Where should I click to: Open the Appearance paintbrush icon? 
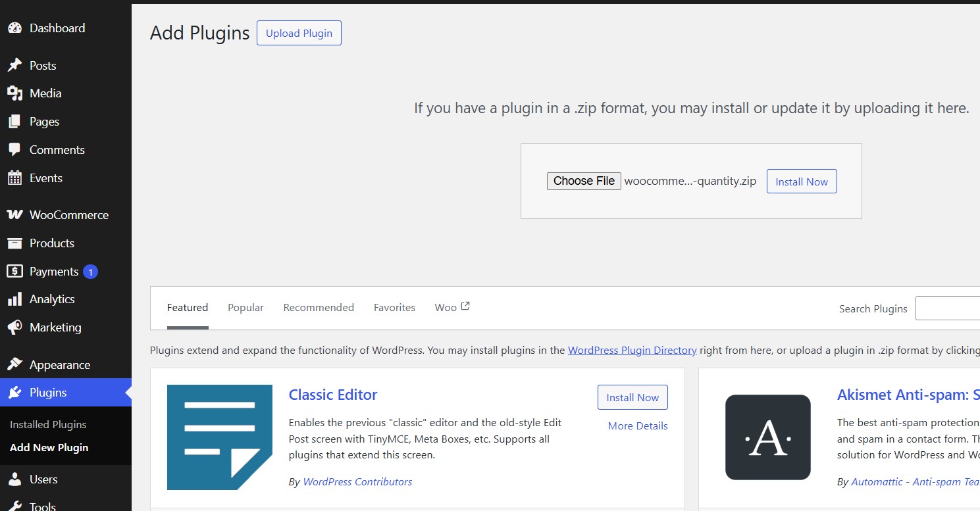[x=14, y=364]
